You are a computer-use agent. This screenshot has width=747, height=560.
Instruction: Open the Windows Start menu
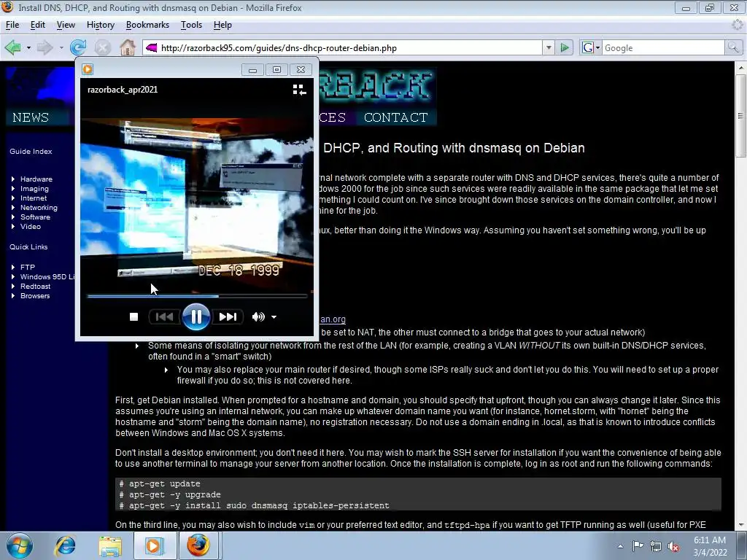[x=20, y=545]
